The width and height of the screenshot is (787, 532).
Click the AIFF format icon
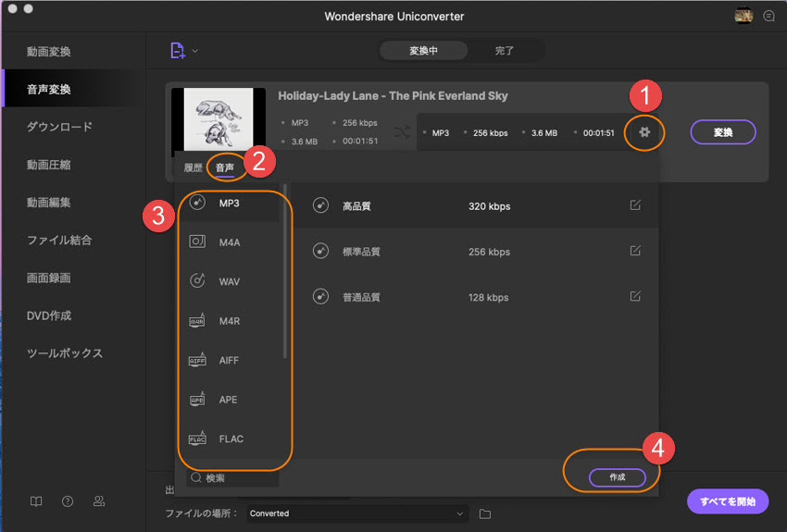click(197, 360)
